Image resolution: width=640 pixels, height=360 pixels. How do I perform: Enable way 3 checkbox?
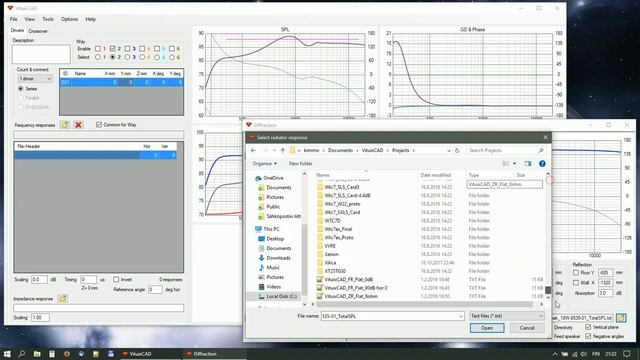tap(127, 49)
